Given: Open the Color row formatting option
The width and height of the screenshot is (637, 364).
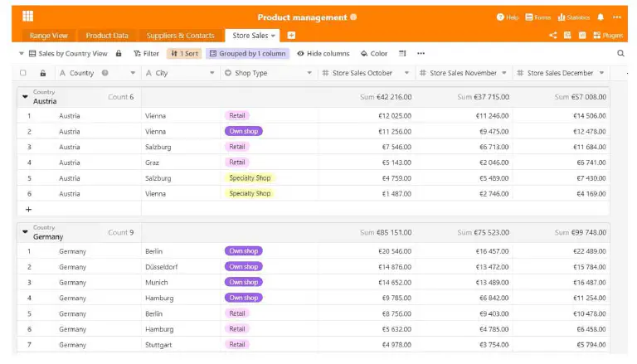Looking at the screenshot, I should point(374,54).
